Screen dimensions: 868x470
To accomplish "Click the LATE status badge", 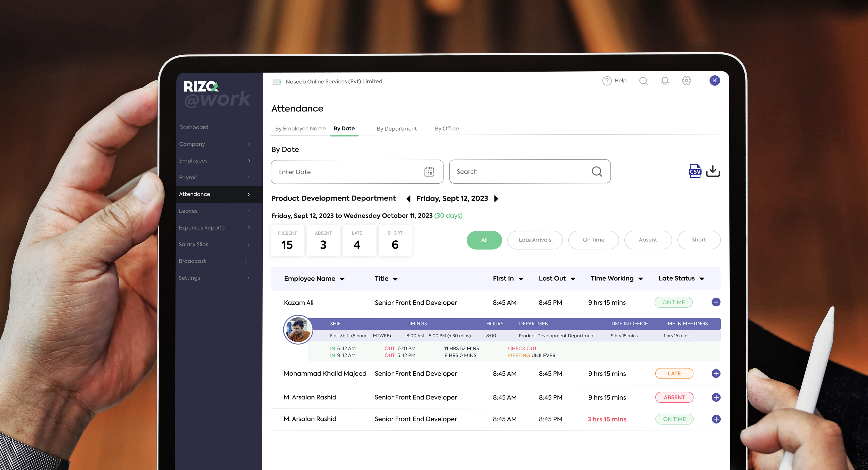I will click(x=674, y=374).
